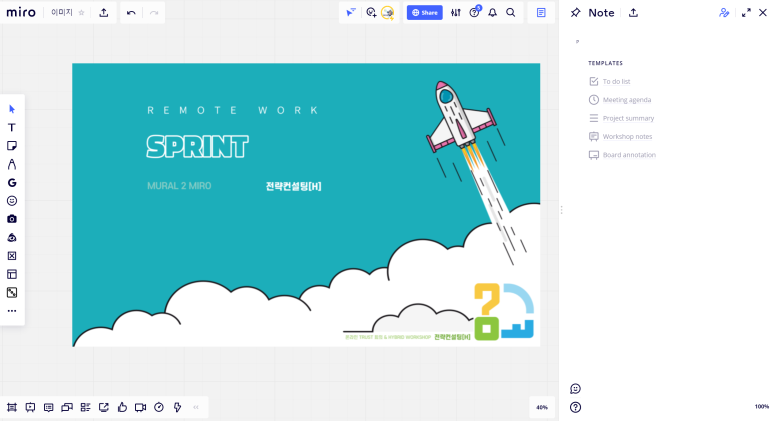This screenshot has width=773, height=421.
Task: Redo the last action
Action: tap(154, 13)
